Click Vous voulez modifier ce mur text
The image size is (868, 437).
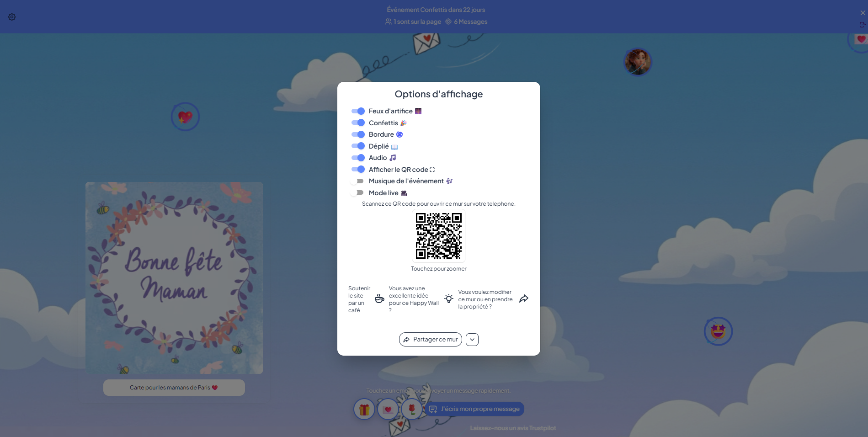point(485,299)
